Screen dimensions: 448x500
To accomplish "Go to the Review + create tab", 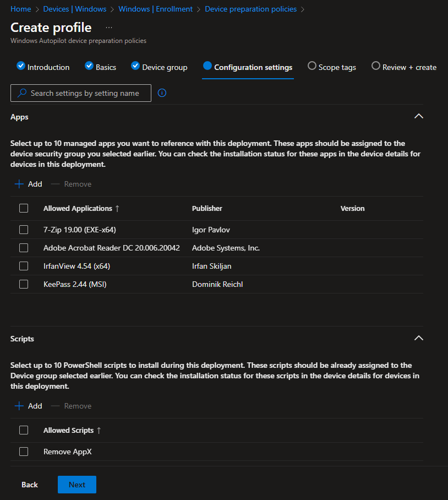I will click(404, 67).
